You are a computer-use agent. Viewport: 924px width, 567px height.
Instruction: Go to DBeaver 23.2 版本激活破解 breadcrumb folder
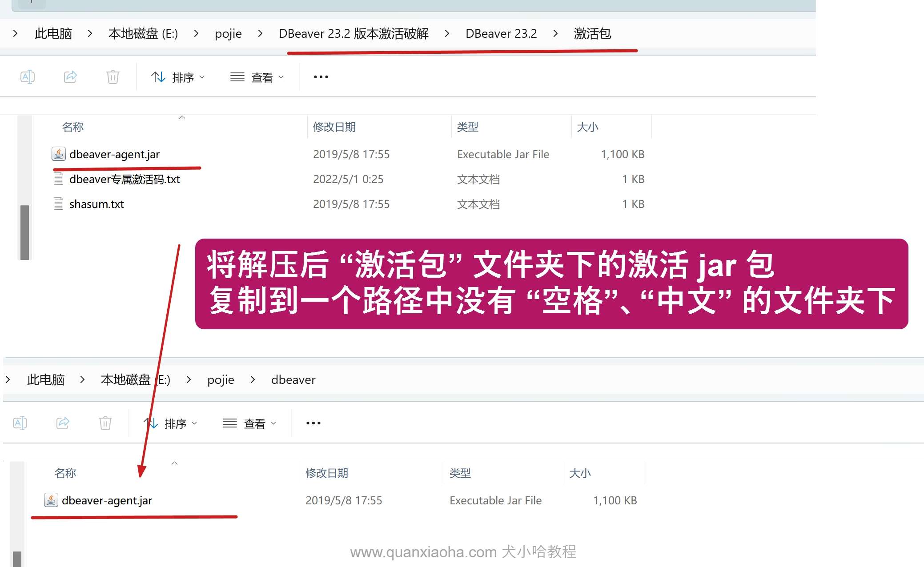pos(354,33)
